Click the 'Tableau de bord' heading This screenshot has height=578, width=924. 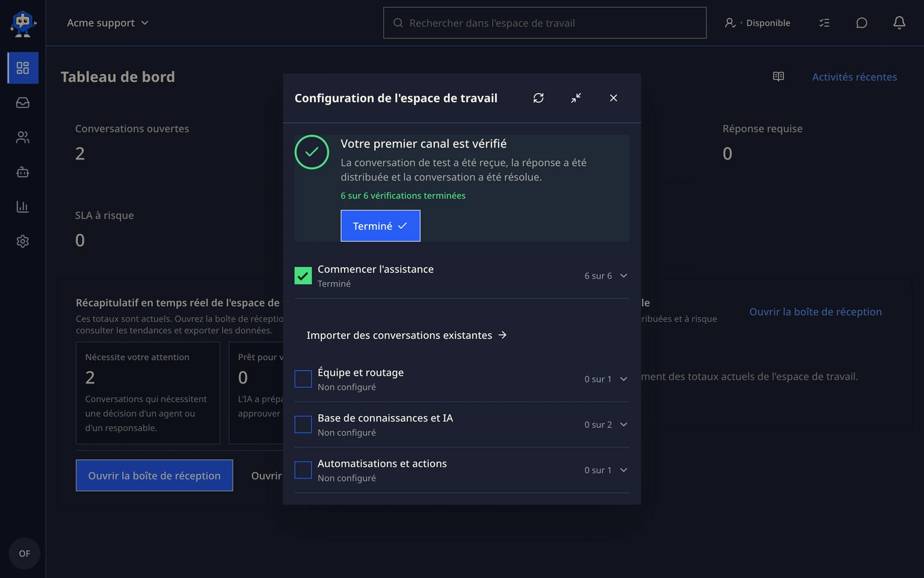point(118,77)
